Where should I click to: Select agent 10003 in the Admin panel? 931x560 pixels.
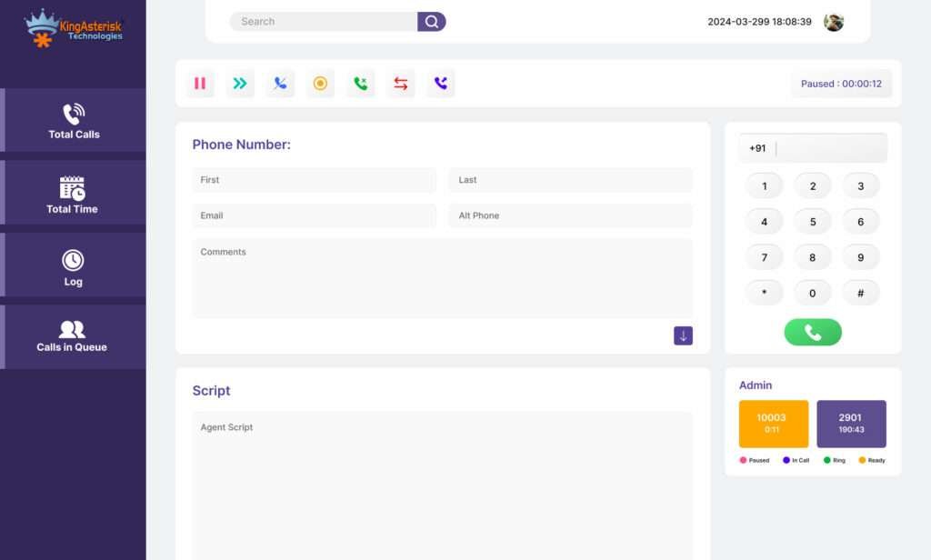[x=772, y=423]
